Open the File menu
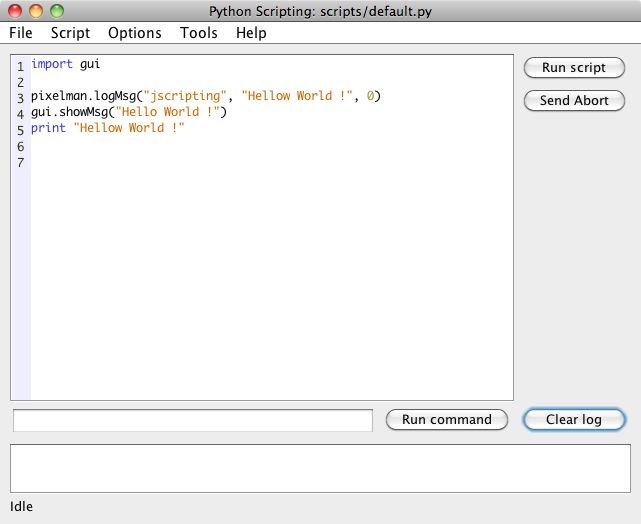 20,33
